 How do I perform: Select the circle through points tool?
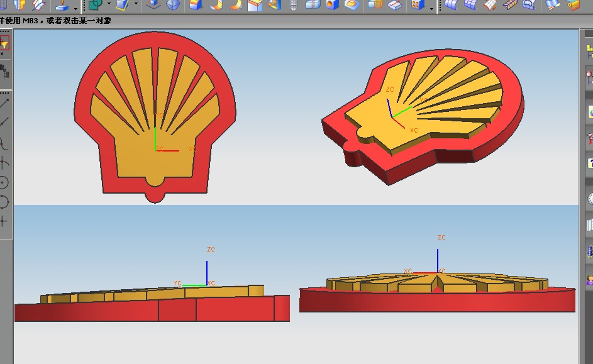4,202
